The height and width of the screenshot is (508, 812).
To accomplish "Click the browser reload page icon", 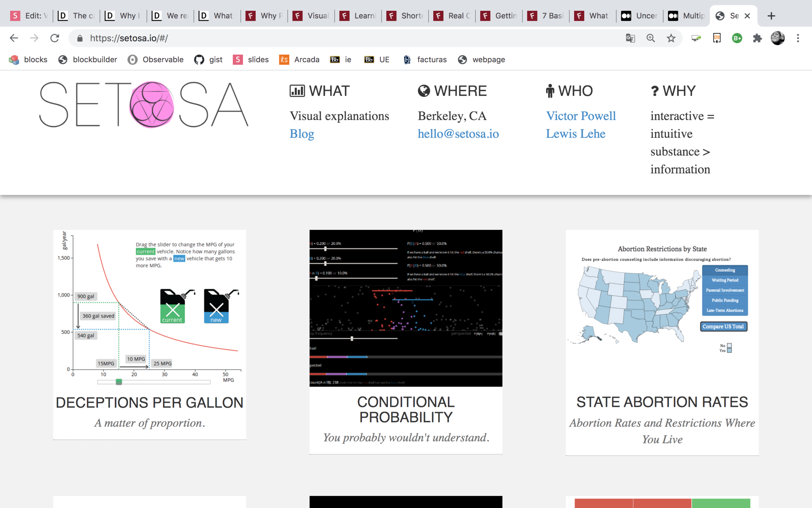I will click(55, 38).
